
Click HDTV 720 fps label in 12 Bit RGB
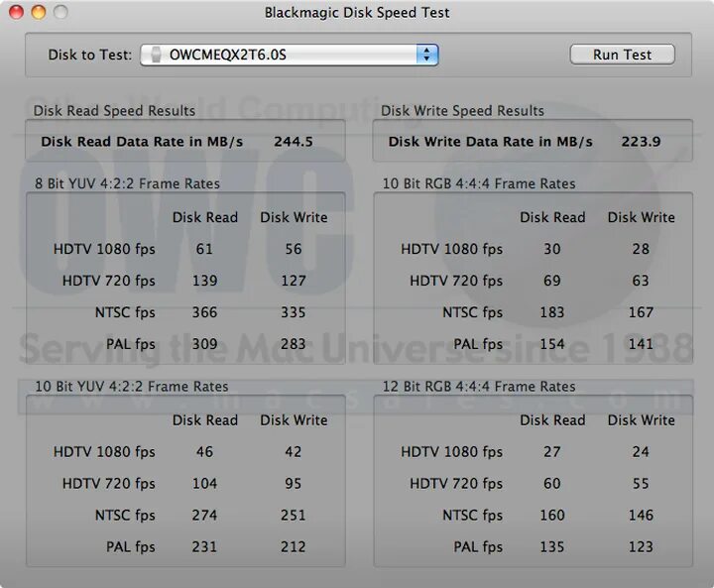pyautogui.click(x=456, y=483)
